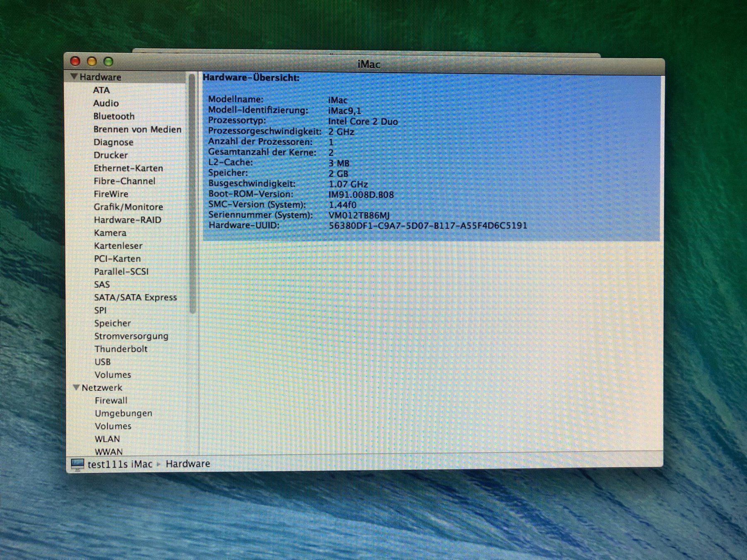Image resolution: width=747 pixels, height=560 pixels.
Task: Minimize window with yellow button
Action: point(92,61)
